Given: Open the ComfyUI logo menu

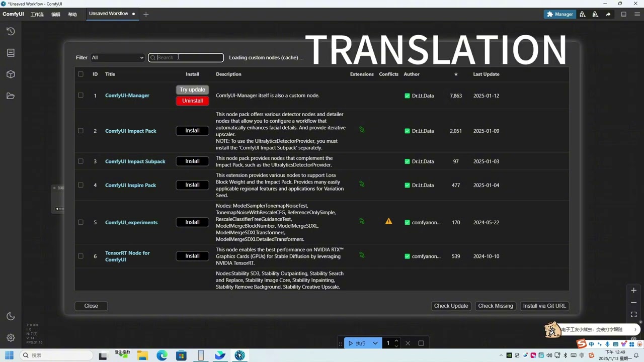Looking at the screenshot, I should 13,14.
